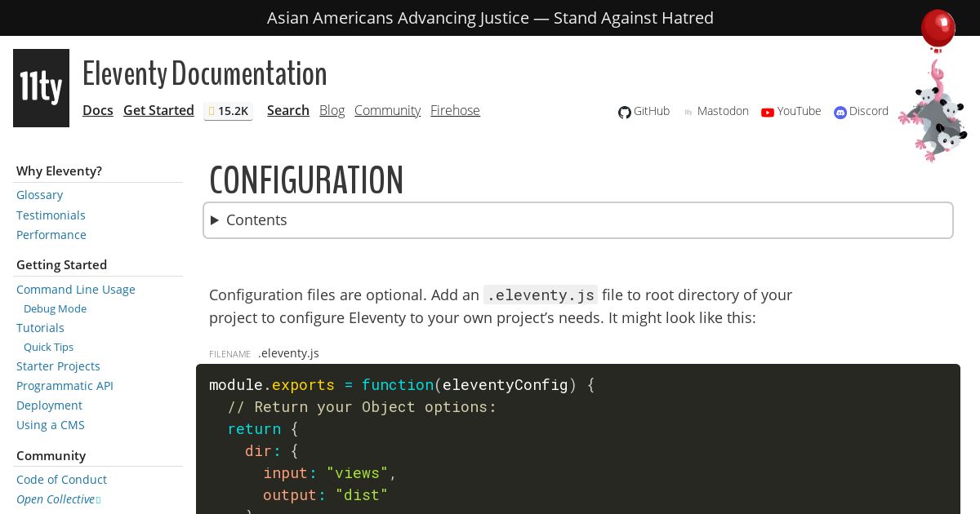Open the Discord icon link

tap(840, 113)
